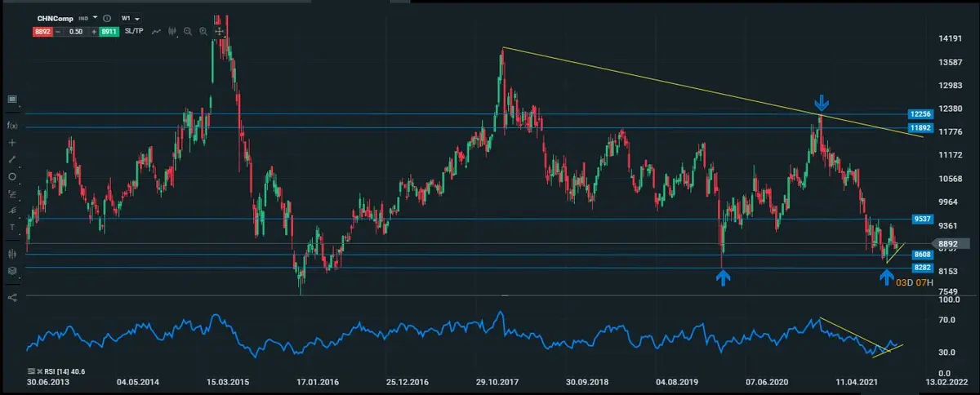Increase trade volume with plus button
The width and height of the screenshot is (980, 395).
coord(94,32)
